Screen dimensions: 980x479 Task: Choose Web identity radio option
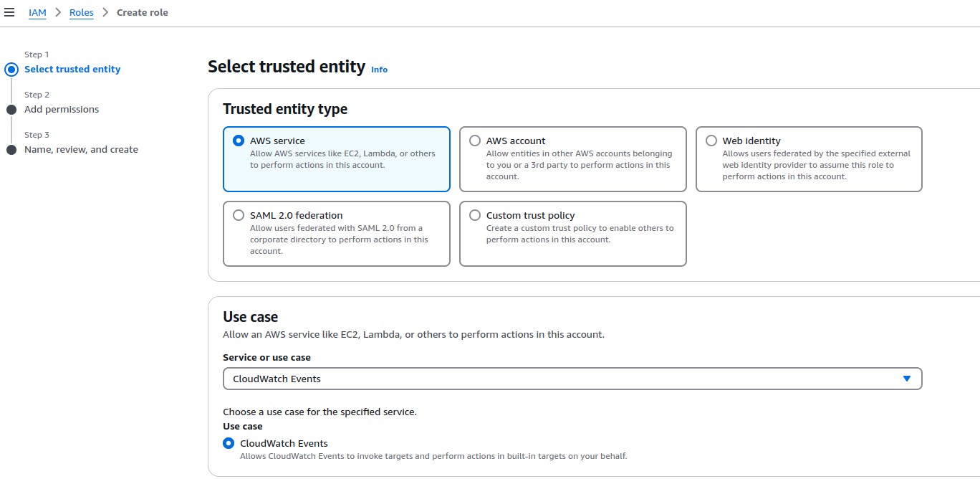point(711,141)
